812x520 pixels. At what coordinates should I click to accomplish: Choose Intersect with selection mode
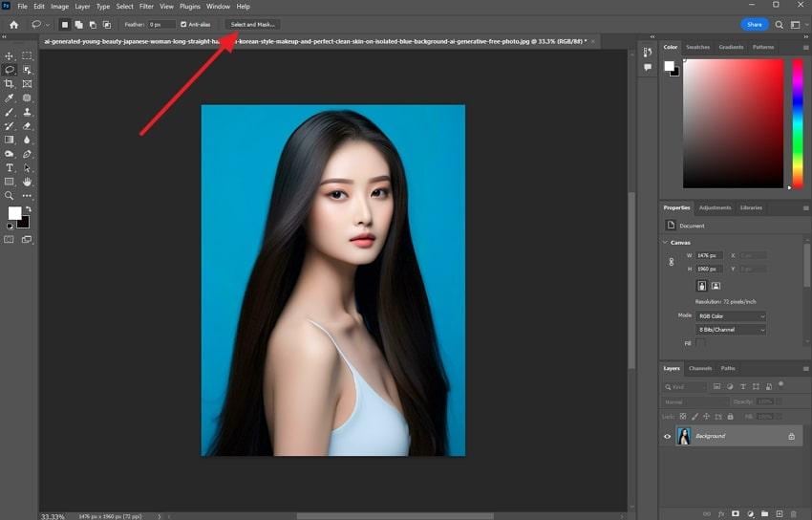[107, 24]
